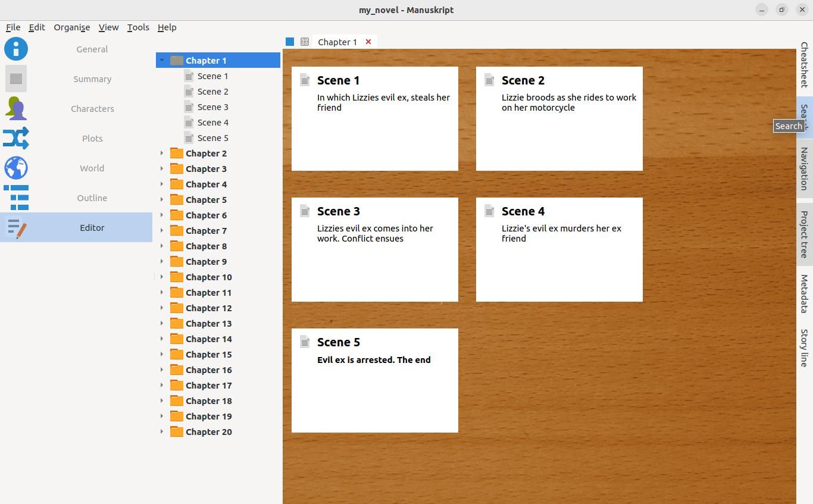Click 'Evil ex is arrested. The end'
813x504 pixels.
point(374,359)
